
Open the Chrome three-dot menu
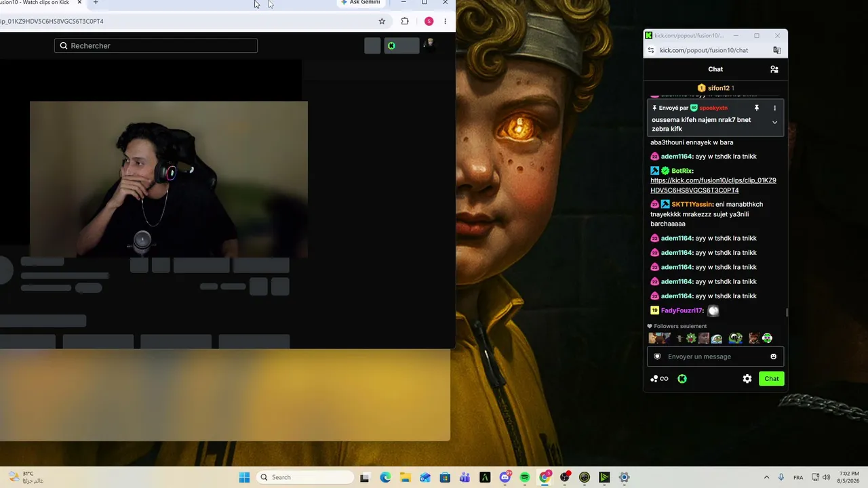445,21
